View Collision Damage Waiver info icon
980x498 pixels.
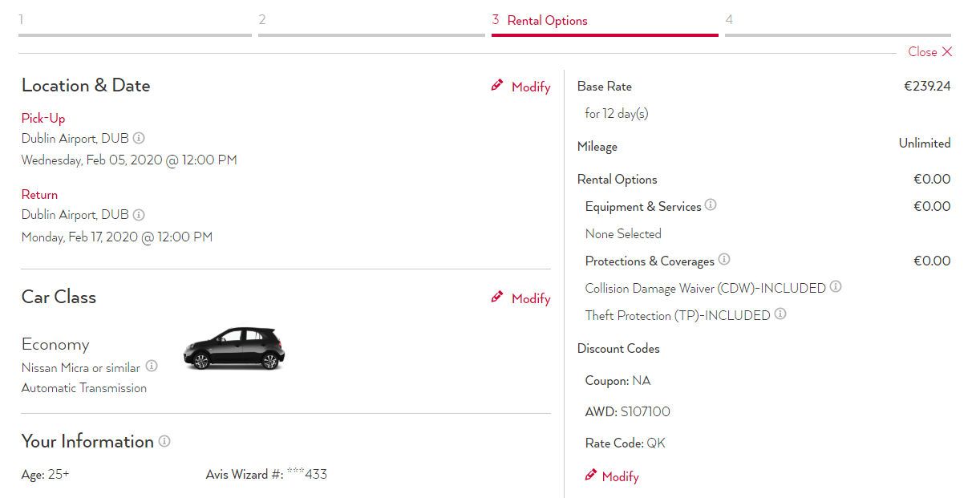point(836,286)
